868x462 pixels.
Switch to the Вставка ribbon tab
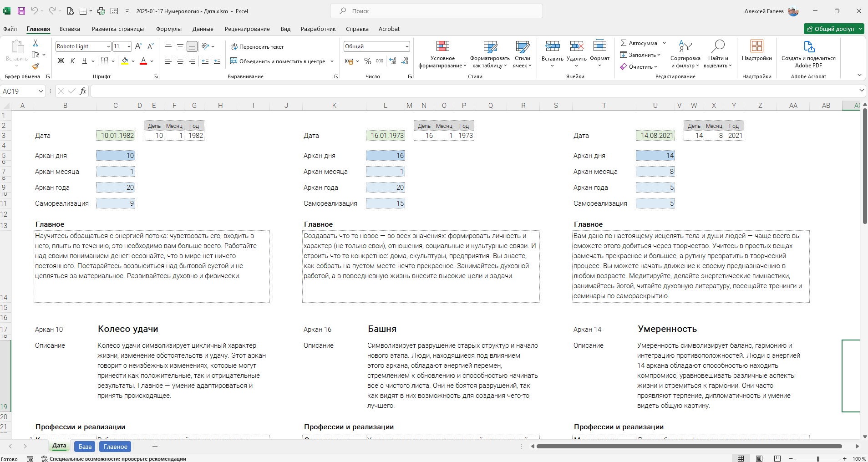point(70,29)
